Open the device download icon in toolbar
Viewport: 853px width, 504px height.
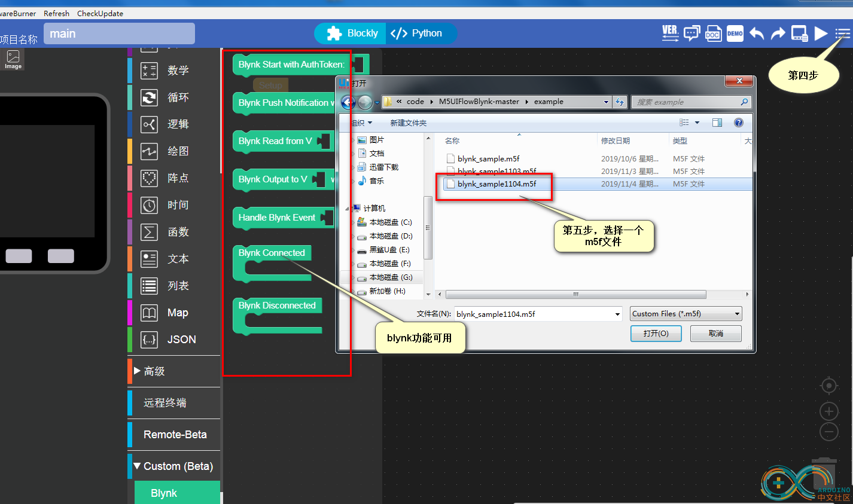pyautogui.click(x=800, y=33)
